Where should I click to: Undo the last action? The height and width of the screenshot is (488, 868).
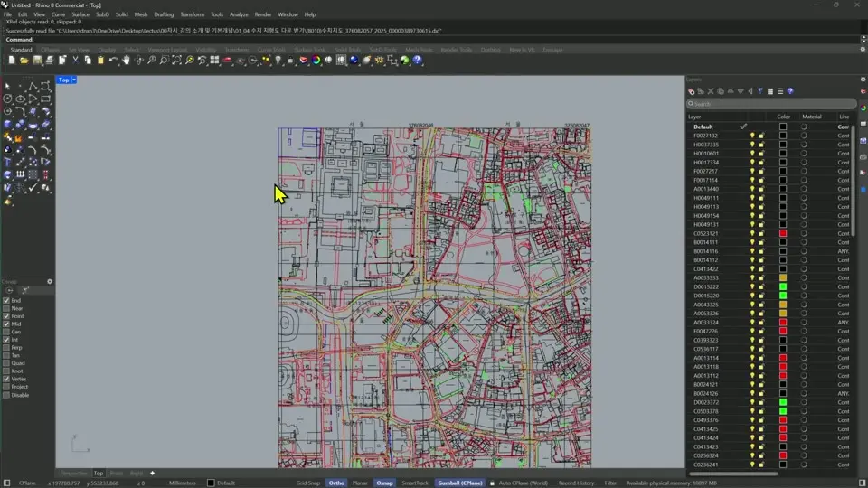point(114,61)
